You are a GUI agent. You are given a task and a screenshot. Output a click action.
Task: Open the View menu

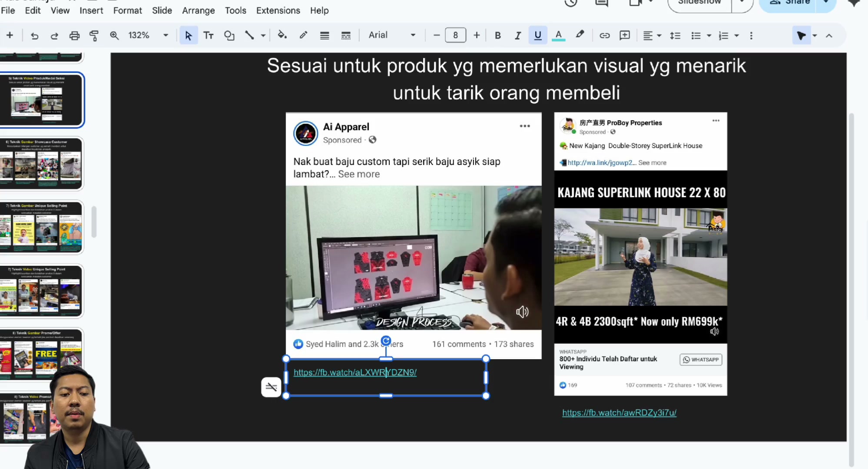tap(60, 10)
